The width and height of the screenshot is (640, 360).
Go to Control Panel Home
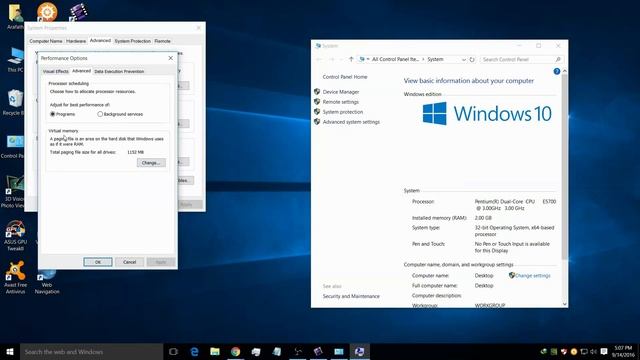coord(345,77)
